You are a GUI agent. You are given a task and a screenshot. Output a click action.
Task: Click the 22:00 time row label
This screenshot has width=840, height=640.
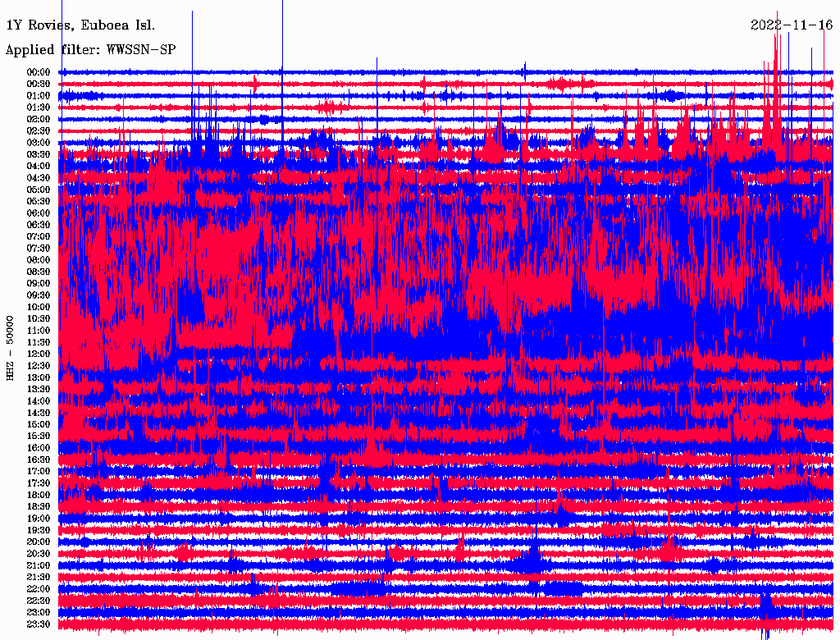tap(39, 589)
